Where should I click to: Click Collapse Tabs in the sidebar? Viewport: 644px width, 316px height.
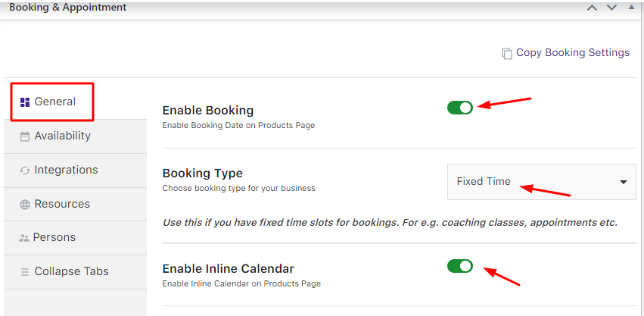75,271
